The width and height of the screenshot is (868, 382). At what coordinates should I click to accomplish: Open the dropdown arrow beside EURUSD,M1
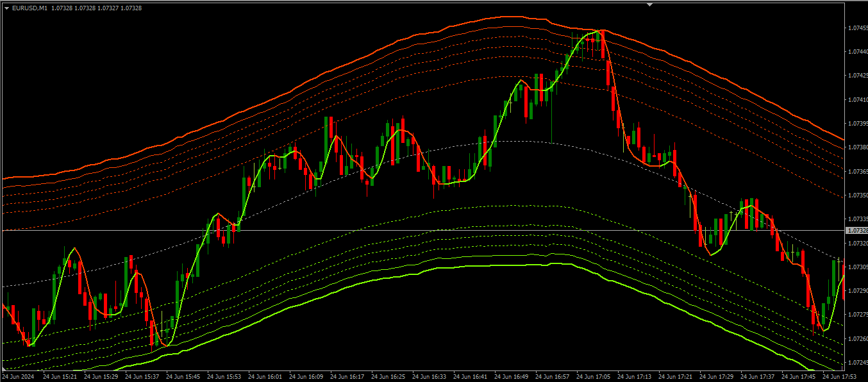(x=6, y=8)
